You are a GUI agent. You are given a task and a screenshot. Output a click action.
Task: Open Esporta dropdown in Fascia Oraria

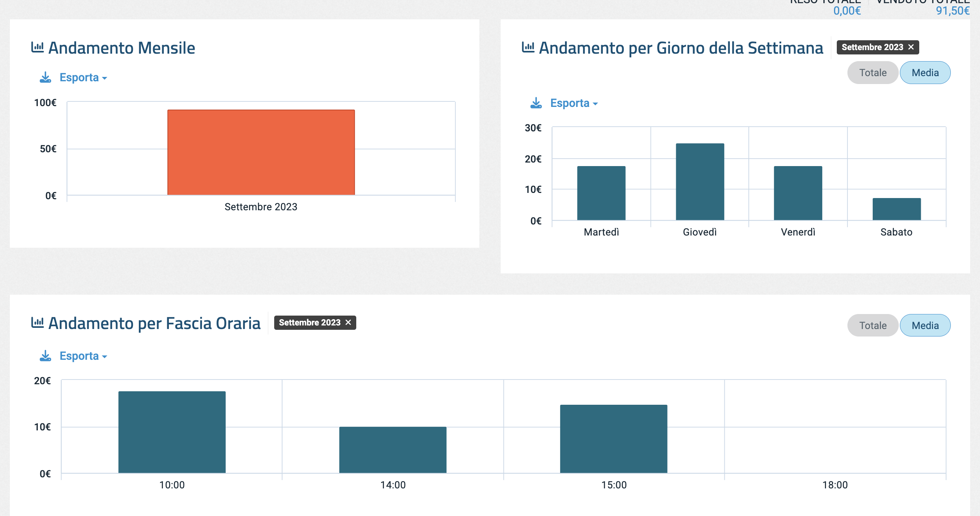coord(83,356)
